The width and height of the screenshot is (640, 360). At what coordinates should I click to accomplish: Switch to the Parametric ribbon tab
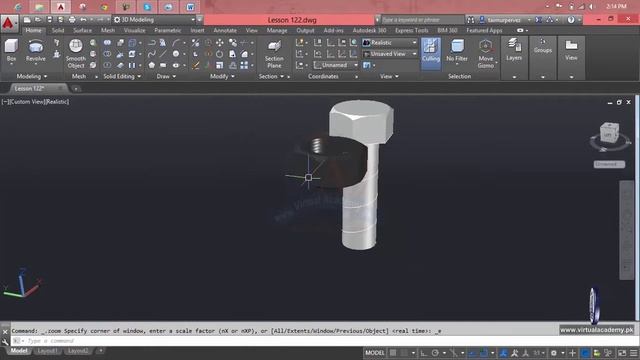pos(167,31)
